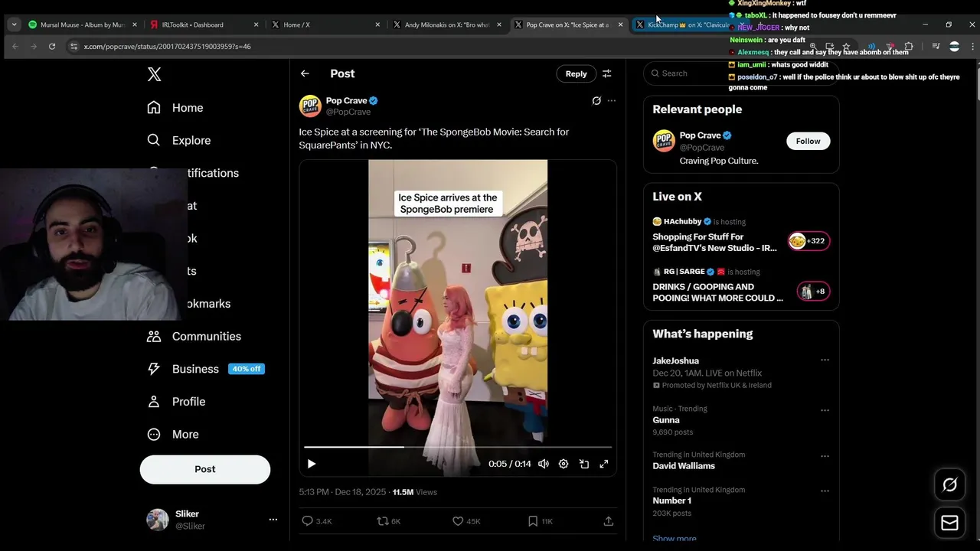Open Sliker account options menu
The height and width of the screenshot is (551, 980).
tap(273, 520)
